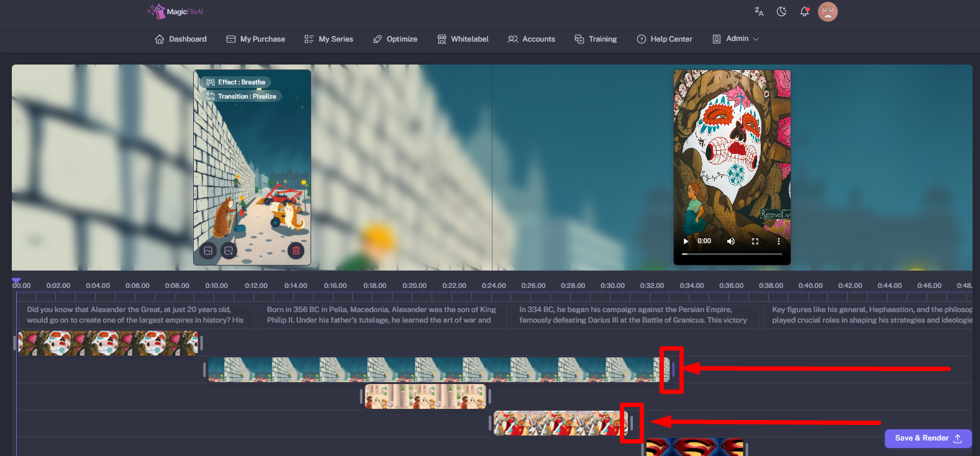
Task: Mute the video preview audio
Action: [731, 241]
